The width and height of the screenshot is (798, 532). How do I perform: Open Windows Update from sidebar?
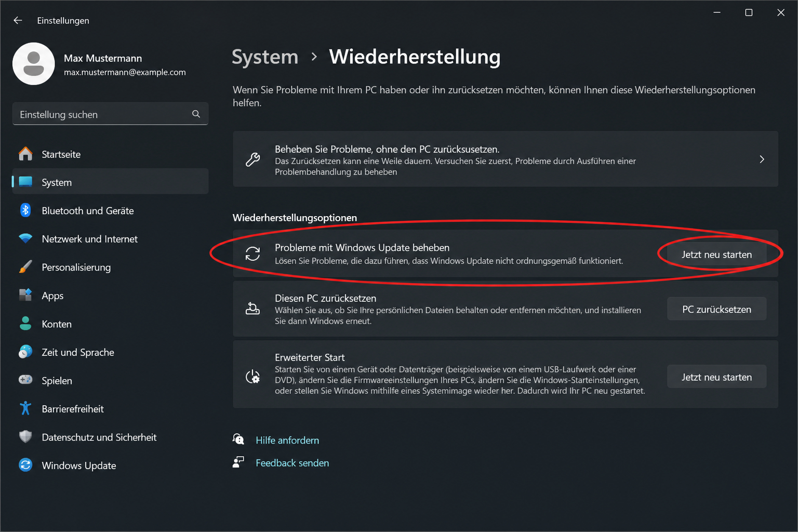click(x=110, y=465)
